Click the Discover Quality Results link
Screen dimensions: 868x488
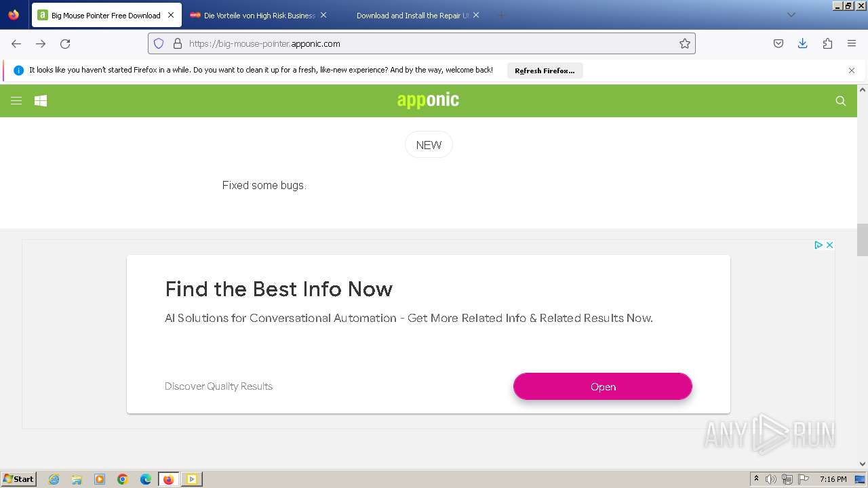pyautogui.click(x=218, y=386)
